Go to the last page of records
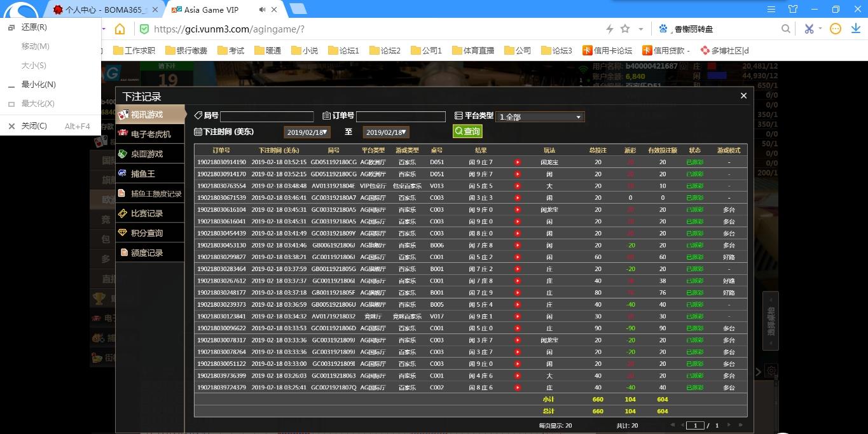 pyautogui.click(x=740, y=425)
